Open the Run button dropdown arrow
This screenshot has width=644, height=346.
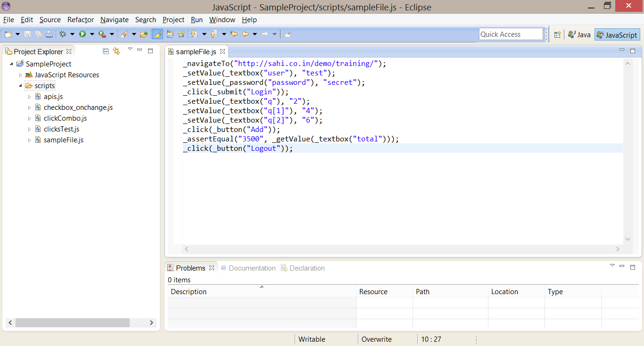coord(92,34)
